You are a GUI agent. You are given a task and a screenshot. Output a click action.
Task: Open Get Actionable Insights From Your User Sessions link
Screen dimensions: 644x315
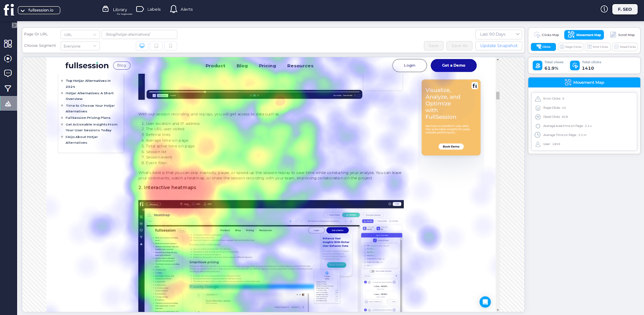tap(91, 127)
